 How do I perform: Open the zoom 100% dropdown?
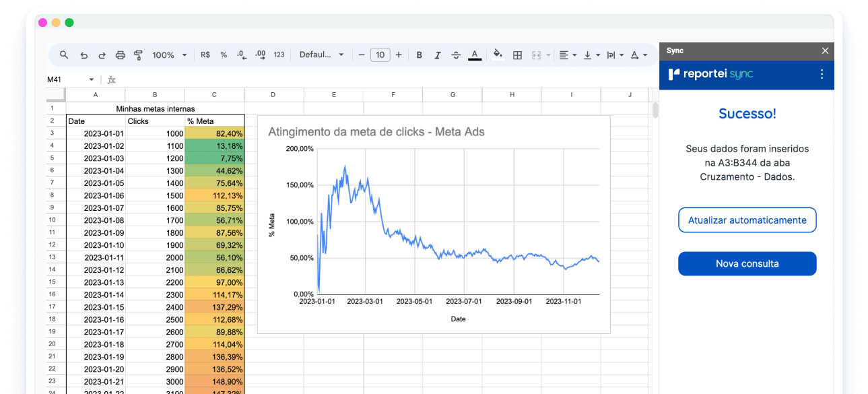click(170, 55)
